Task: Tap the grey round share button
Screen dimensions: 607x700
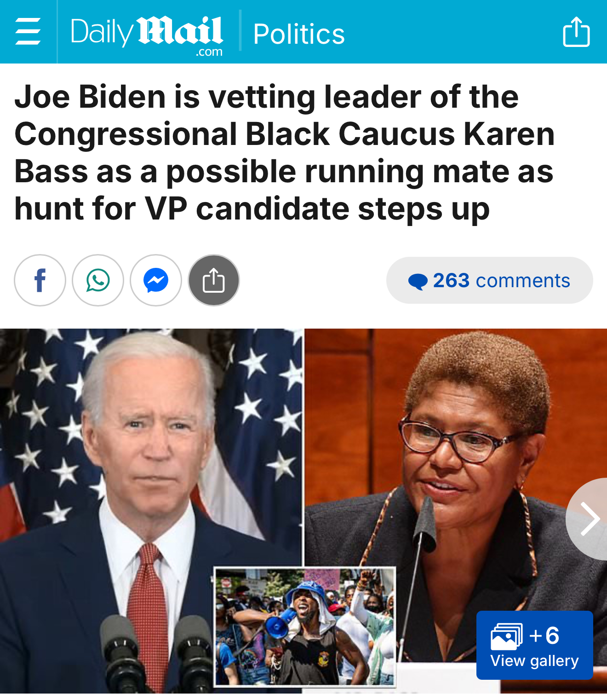Action: click(214, 280)
